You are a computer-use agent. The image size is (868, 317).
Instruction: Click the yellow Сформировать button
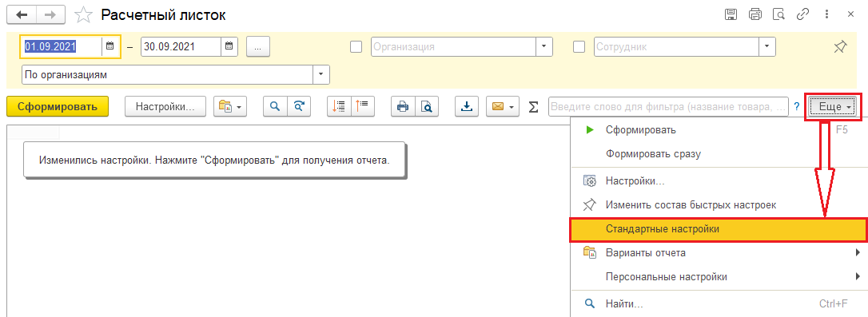(x=58, y=107)
